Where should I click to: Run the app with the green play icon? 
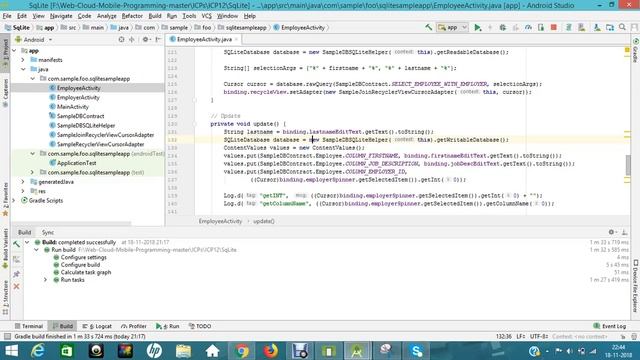478,27
